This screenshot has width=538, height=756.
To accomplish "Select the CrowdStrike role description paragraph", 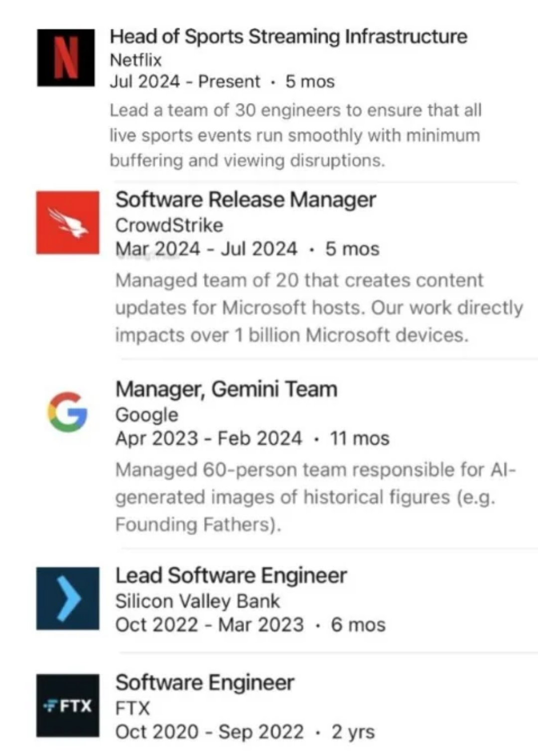I will click(x=319, y=307).
